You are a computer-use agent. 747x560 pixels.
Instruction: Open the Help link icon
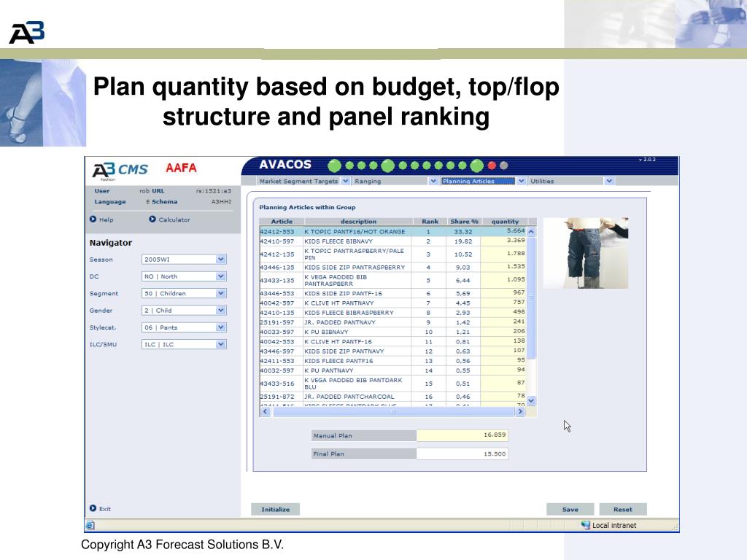point(93,219)
